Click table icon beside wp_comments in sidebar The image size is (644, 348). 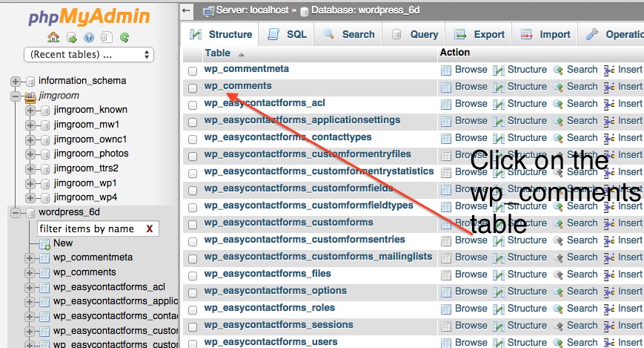click(x=44, y=273)
